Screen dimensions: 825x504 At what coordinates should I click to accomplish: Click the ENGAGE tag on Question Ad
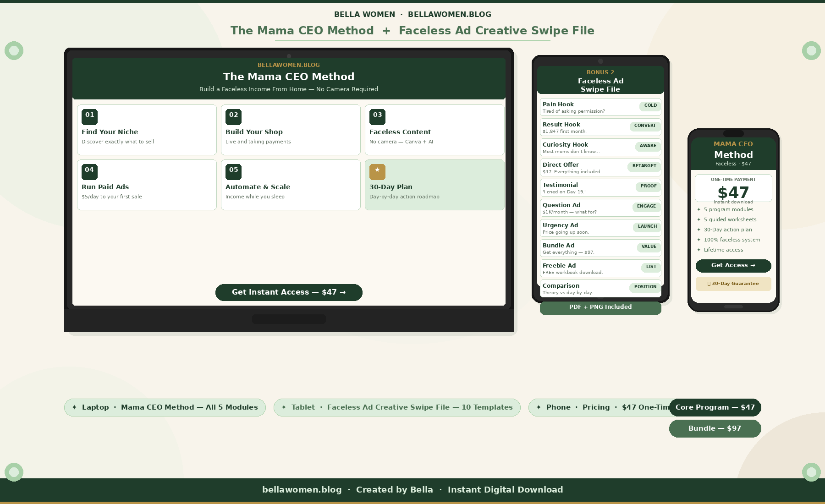(x=646, y=206)
